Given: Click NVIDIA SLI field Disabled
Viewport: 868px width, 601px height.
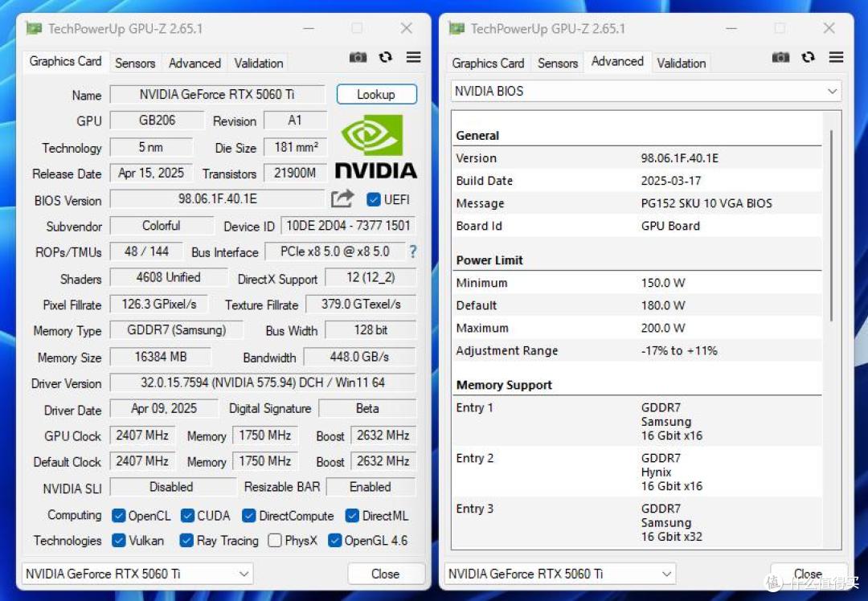Looking at the screenshot, I should (x=172, y=487).
